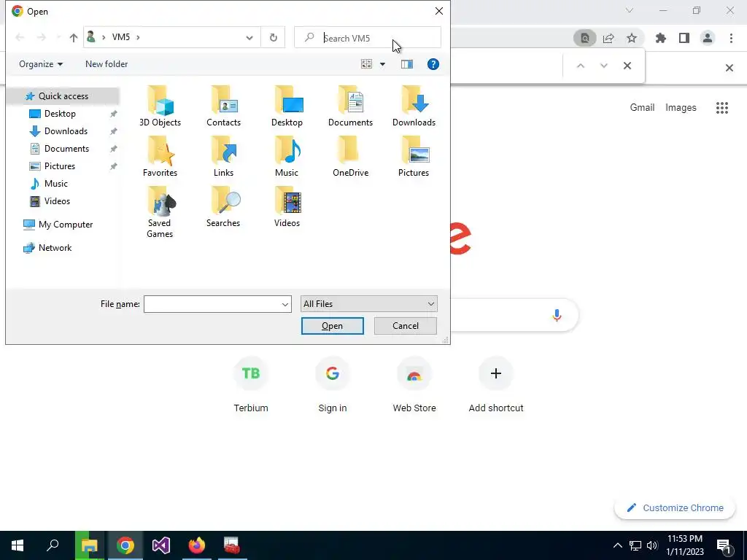Viewport: 747px width, 560px height.
Task: Expand the address bar history dropdown
Action: pos(249,38)
